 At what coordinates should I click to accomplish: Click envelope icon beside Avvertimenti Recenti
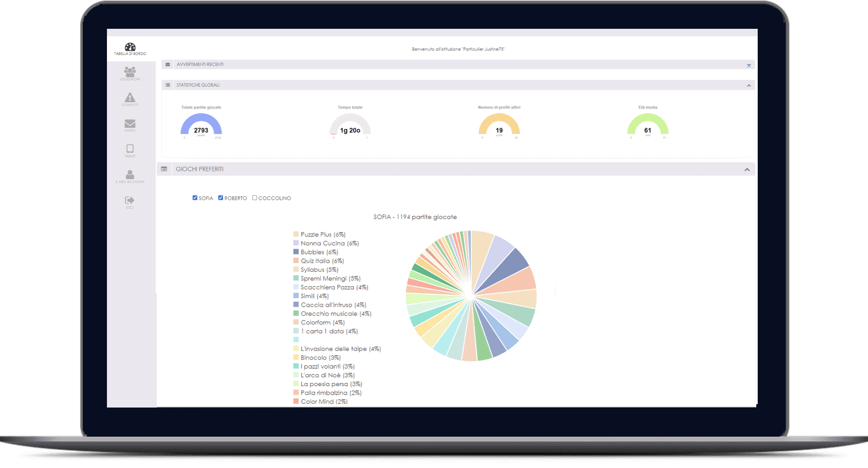click(x=167, y=64)
